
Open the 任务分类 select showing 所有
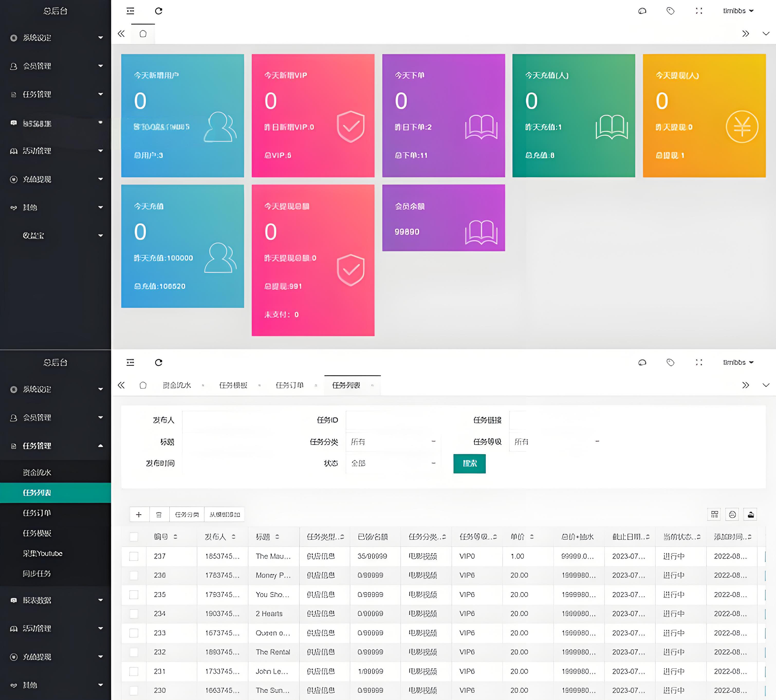tap(393, 442)
